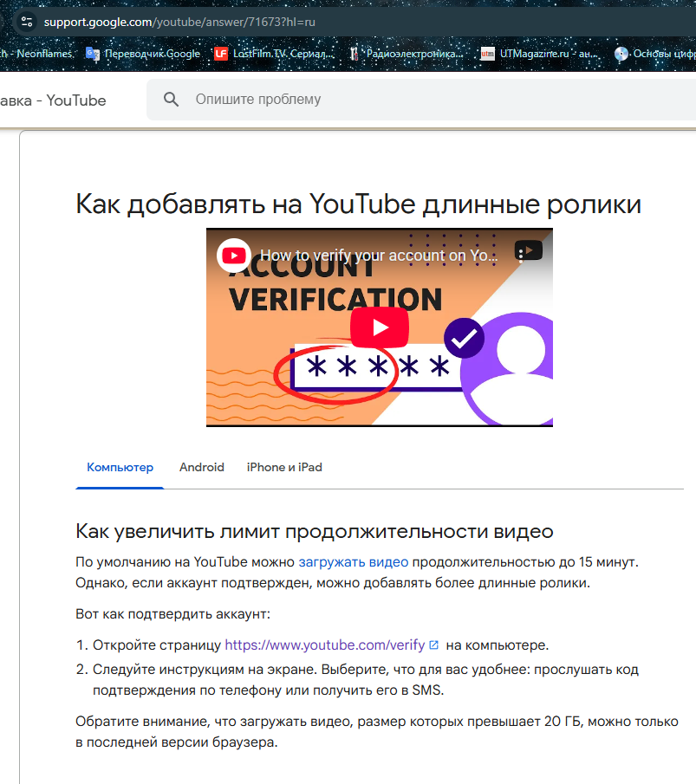This screenshot has height=784, width=696.
Task: Open the LostFilm.TV bookmark
Action: click(273, 54)
